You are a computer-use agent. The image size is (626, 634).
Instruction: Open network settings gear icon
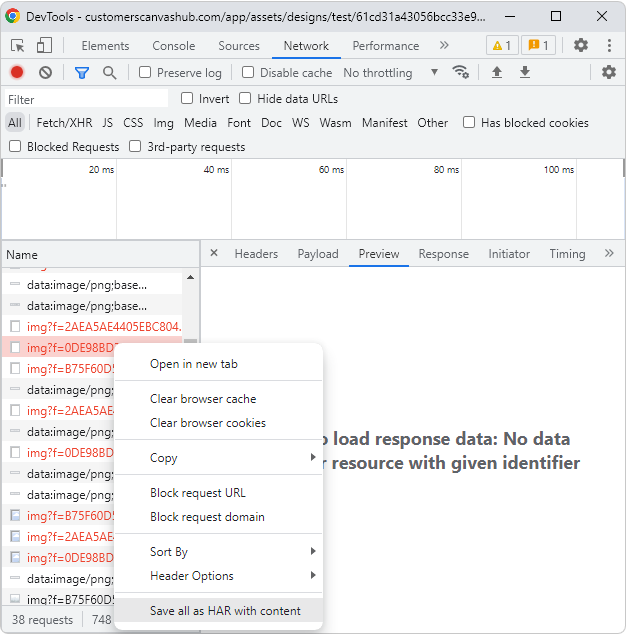609,72
